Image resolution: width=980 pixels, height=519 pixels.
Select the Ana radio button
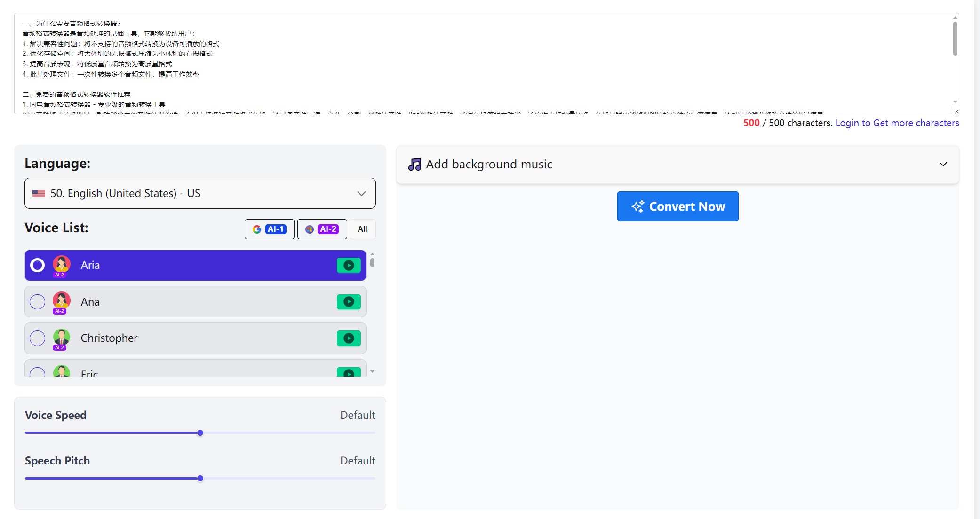point(38,302)
